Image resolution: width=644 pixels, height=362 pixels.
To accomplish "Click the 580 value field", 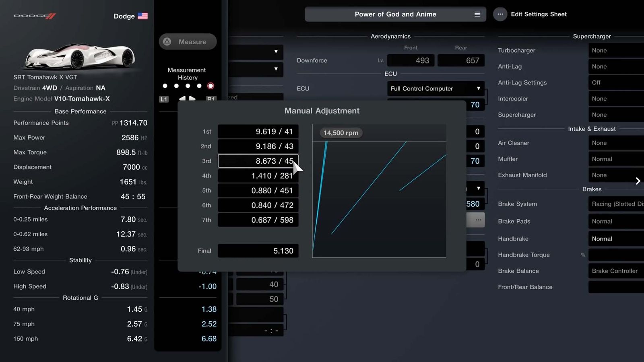I will (x=475, y=204).
